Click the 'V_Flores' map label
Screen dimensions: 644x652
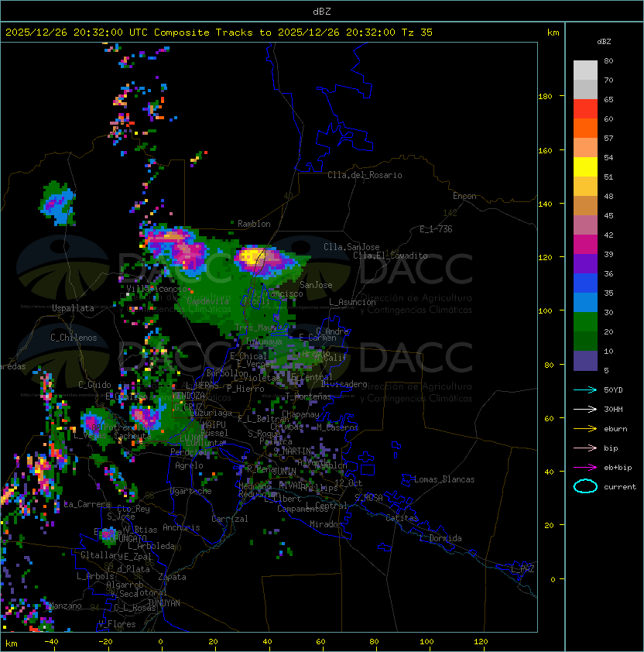pos(117,624)
